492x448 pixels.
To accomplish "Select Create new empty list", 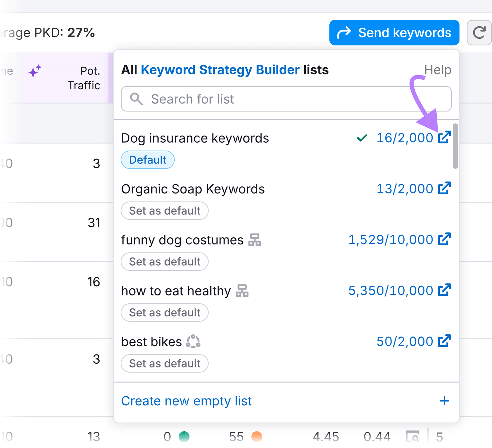I will pos(186,401).
